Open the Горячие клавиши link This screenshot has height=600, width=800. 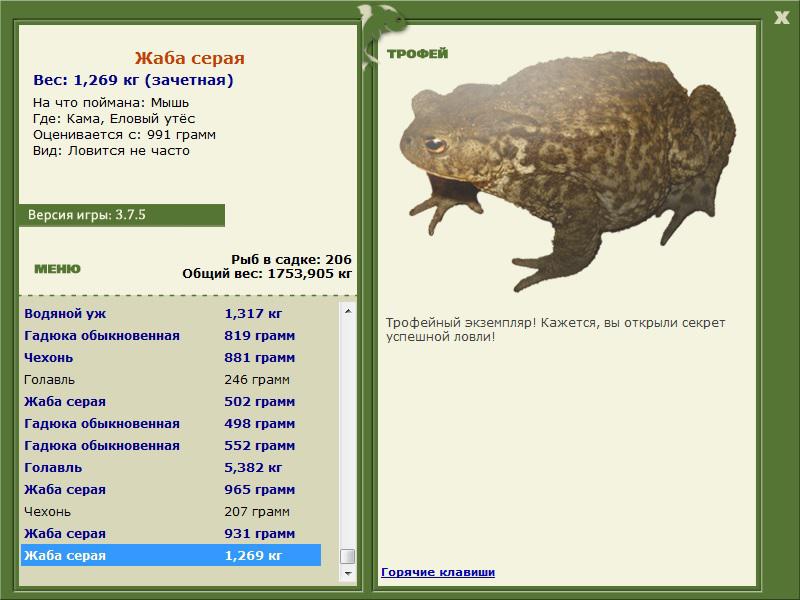click(x=438, y=572)
